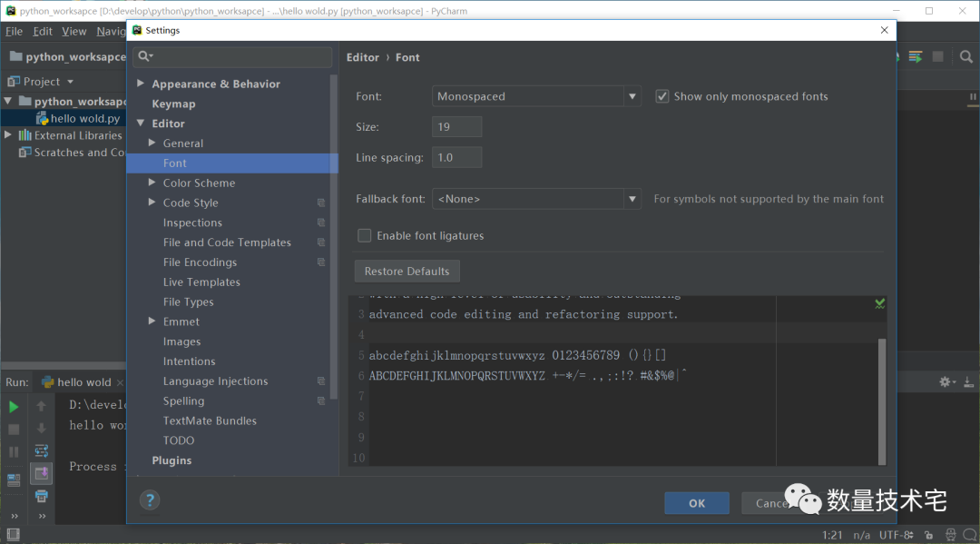The width and height of the screenshot is (980, 544).
Task: Uncheck Show only monospaced fonts
Action: [662, 96]
